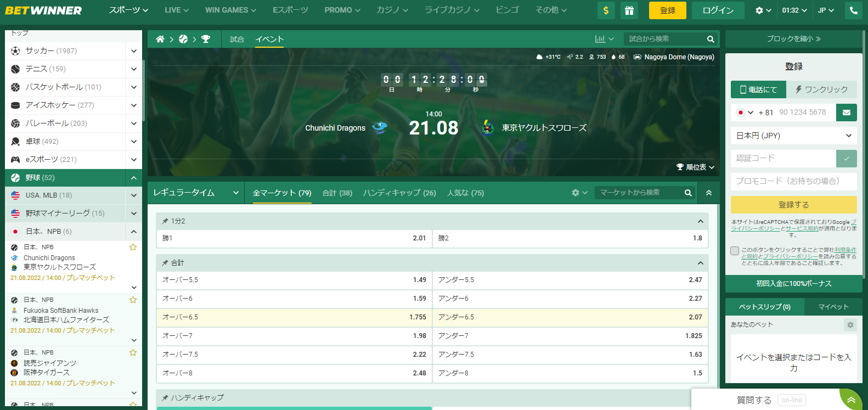
Task: Expand USA. MLB league
Action: (x=134, y=195)
